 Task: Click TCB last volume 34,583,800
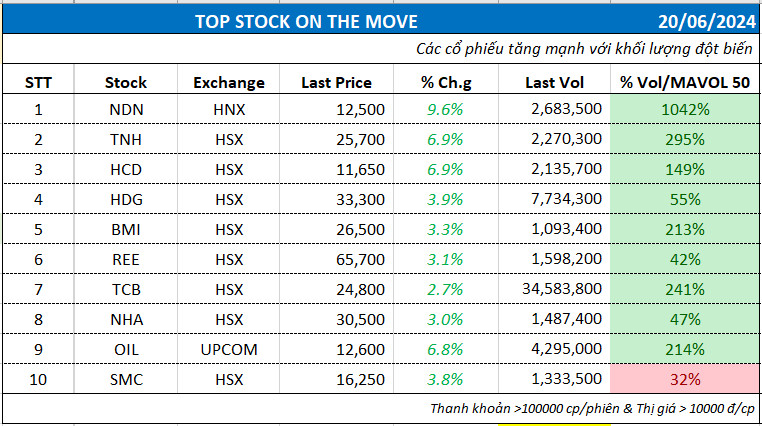560,290
